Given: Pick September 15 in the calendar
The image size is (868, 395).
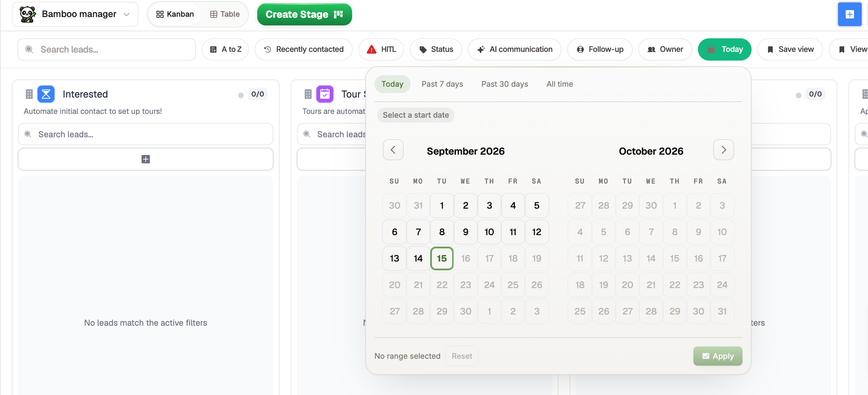Looking at the screenshot, I should (442, 258).
